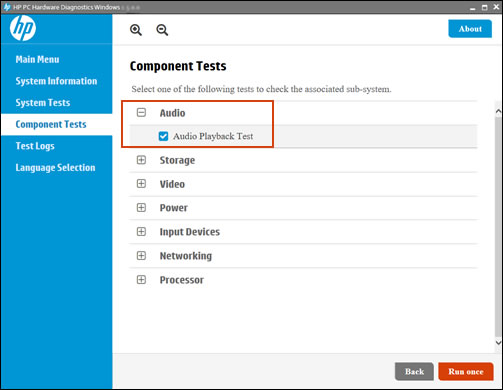
Task: Click the About button
Action: (x=470, y=29)
